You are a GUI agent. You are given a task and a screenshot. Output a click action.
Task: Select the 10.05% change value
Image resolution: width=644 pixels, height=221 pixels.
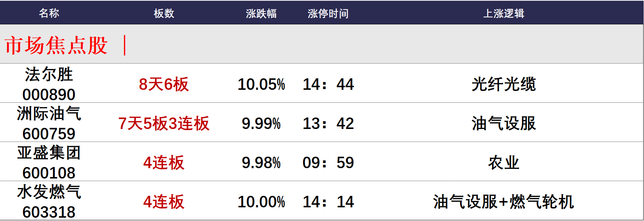[261, 84]
